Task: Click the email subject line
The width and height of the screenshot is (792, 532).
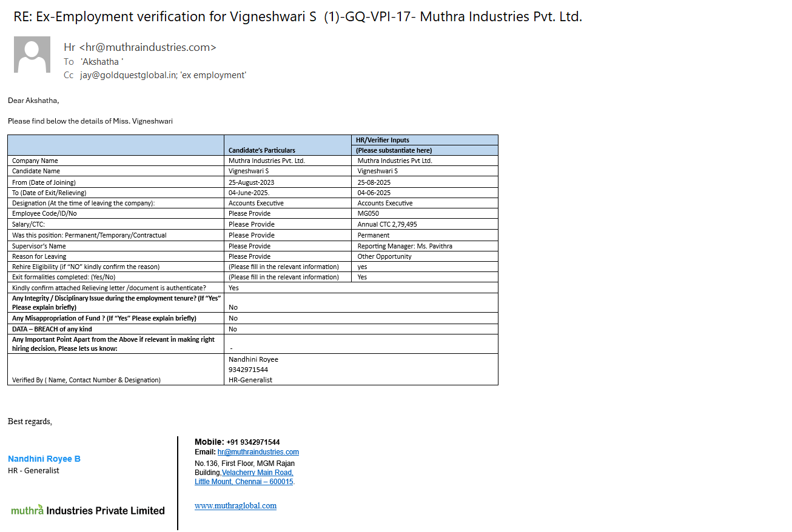Action: pos(298,17)
